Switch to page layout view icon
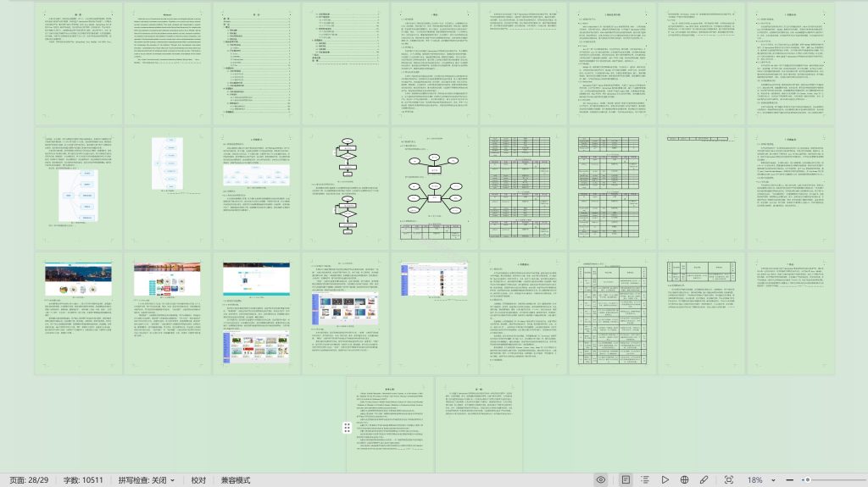The height and width of the screenshot is (487, 868). point(626,480)
